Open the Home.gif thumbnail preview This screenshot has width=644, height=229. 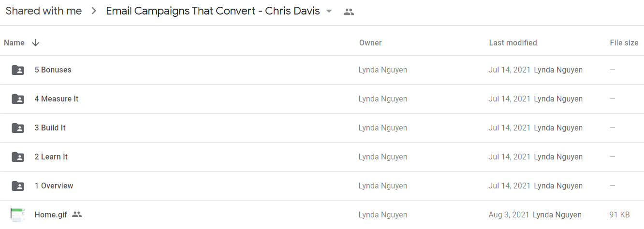click(x=18, y=215)
